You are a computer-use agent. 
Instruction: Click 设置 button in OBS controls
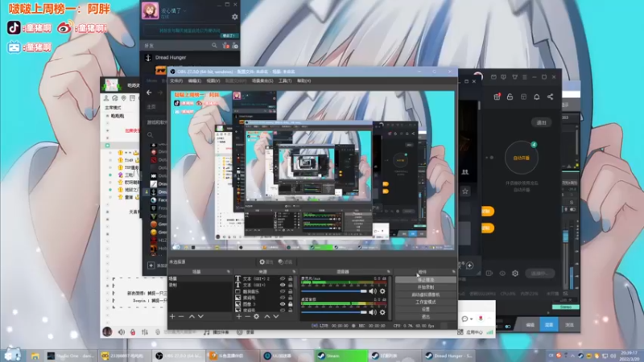coord(426,310)
